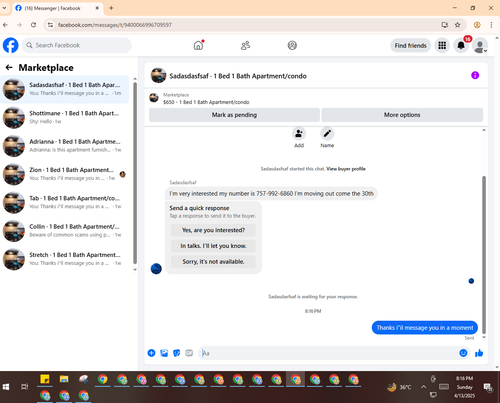Open the Windows notification center
500x403 pixels.
(488, 387)
